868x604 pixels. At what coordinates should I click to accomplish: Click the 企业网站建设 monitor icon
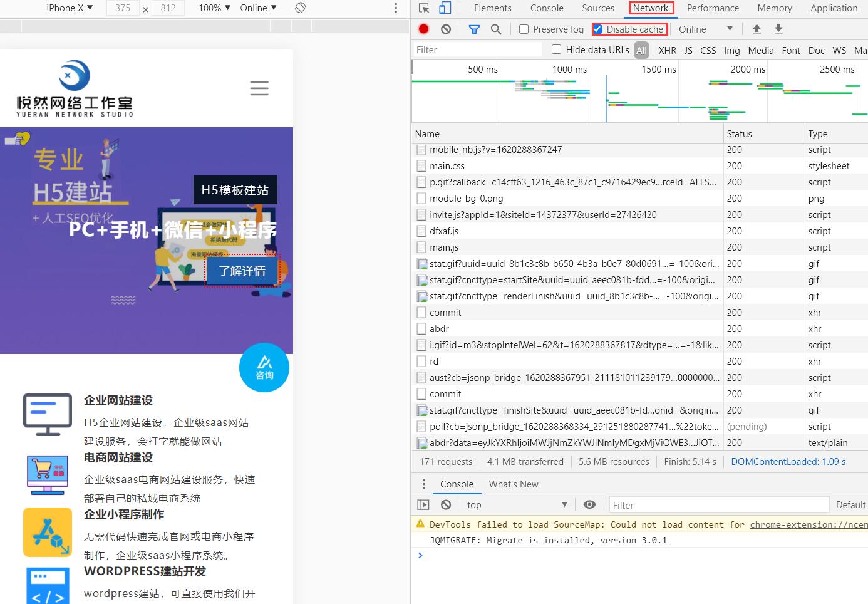point(48,415)
